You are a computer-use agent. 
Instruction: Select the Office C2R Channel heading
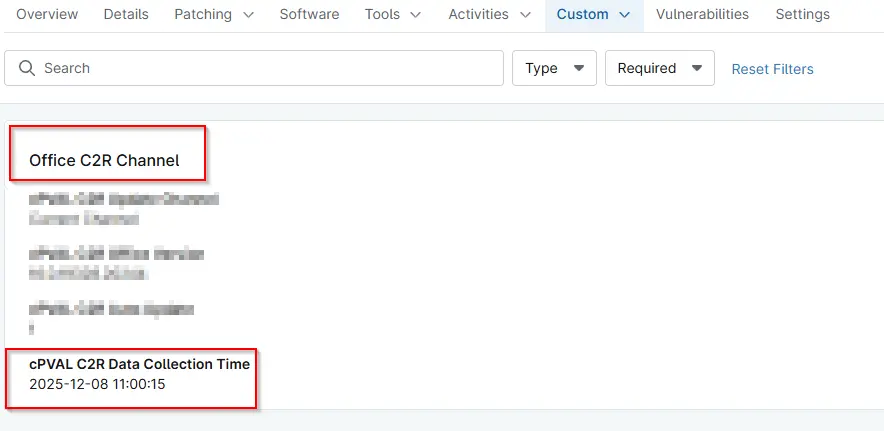(104, 160)
